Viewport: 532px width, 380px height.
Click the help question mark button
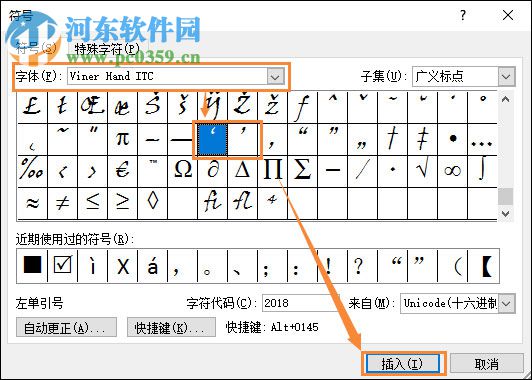(463, 15)
